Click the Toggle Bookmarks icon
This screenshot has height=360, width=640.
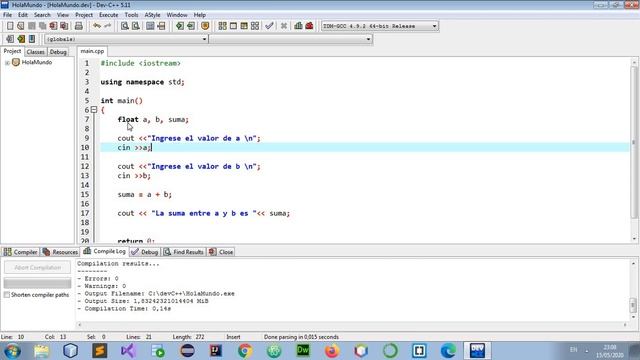tap(21, 39)
